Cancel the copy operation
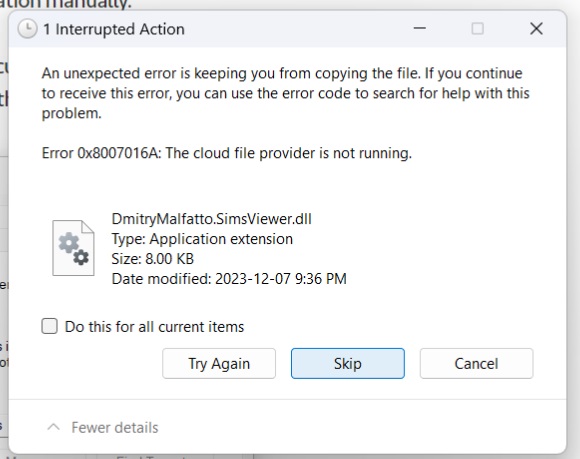 [x=476, y=363]
